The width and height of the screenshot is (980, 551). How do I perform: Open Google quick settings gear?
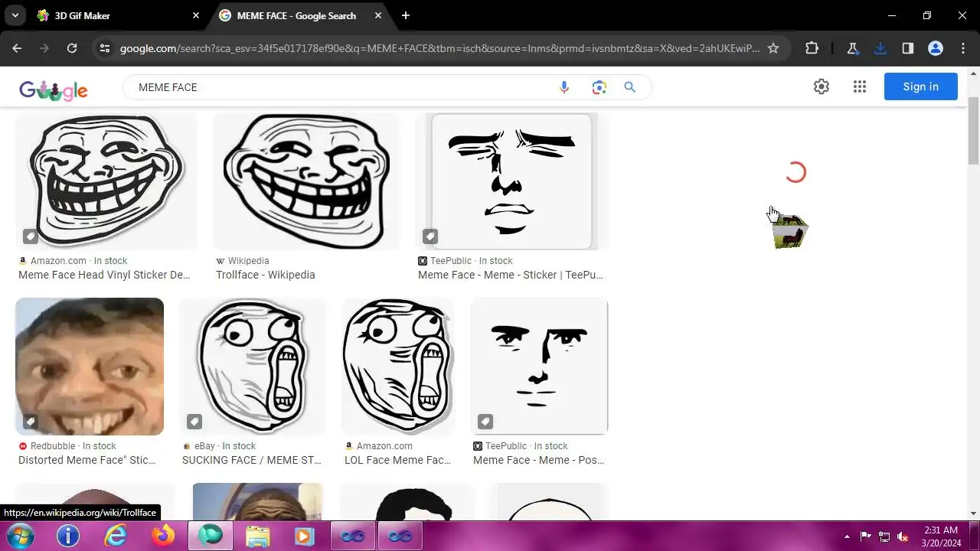pyautogui.click(x=822, y=86)
